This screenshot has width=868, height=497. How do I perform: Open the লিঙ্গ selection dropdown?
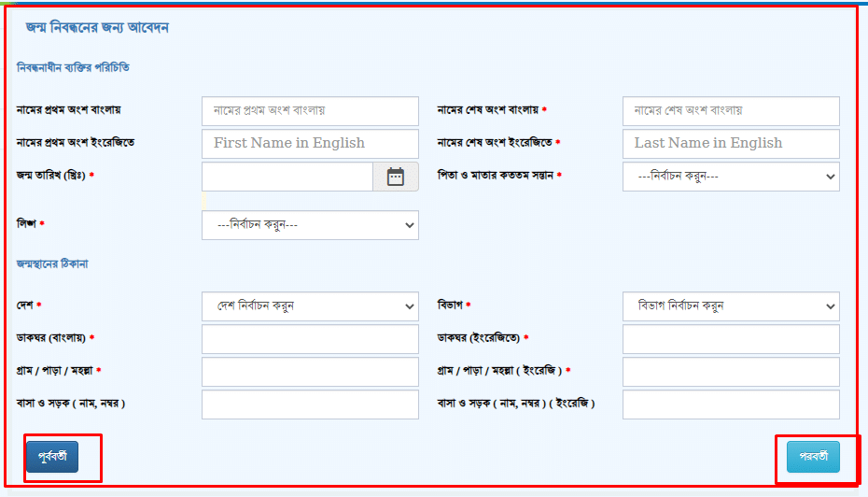pyautogui.click(x=310, y=225)
